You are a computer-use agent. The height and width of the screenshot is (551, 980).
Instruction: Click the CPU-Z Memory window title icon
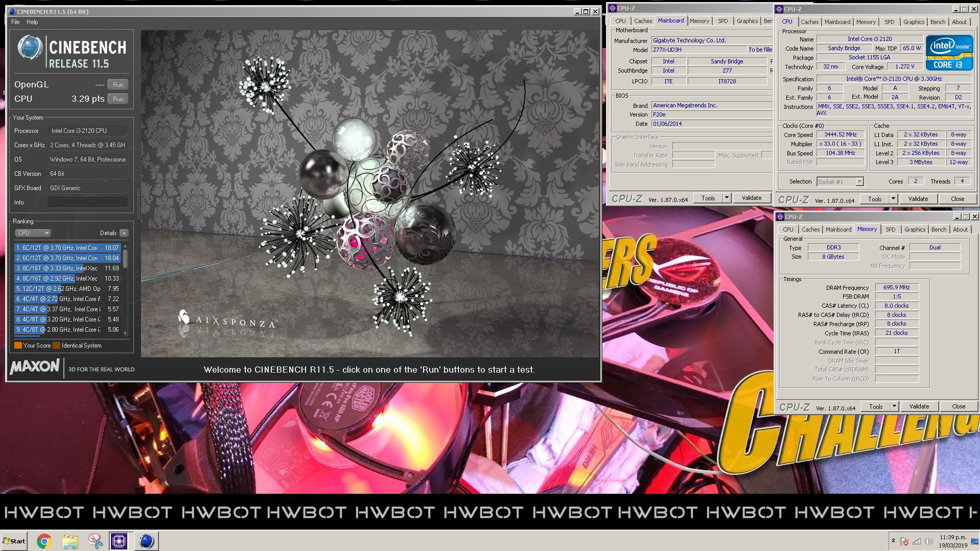pos(780,217)
